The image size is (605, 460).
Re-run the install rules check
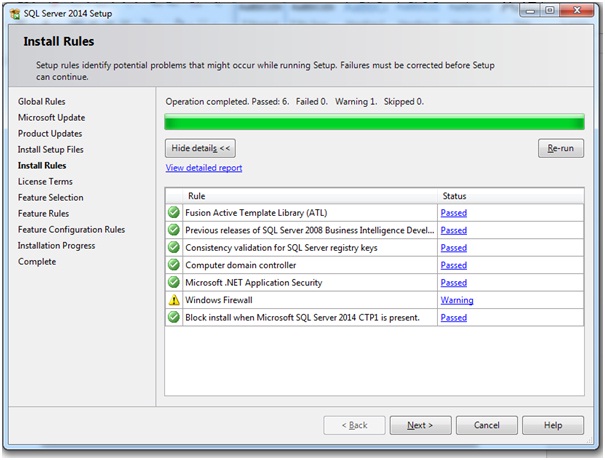pos(561,148)
